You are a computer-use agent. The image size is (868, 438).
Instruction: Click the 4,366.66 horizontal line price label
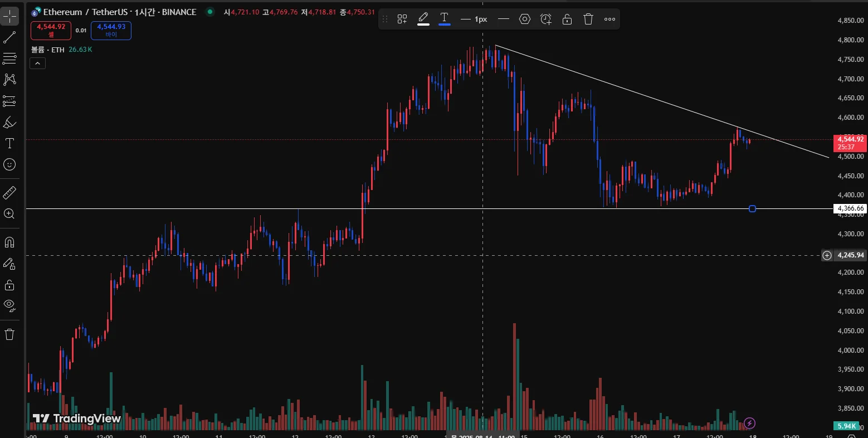[x=850, y=208]
